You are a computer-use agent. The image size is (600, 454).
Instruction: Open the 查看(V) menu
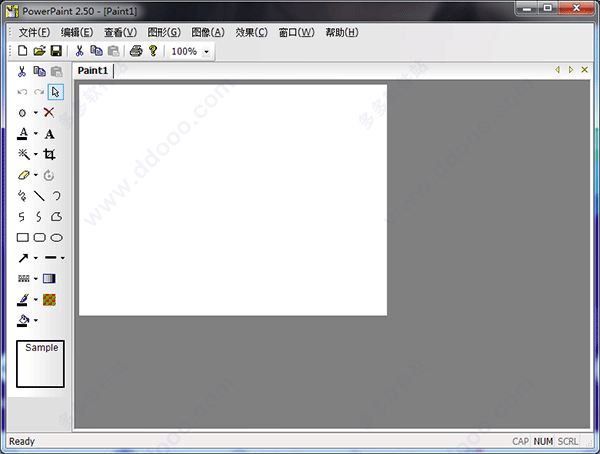[121, 32]
